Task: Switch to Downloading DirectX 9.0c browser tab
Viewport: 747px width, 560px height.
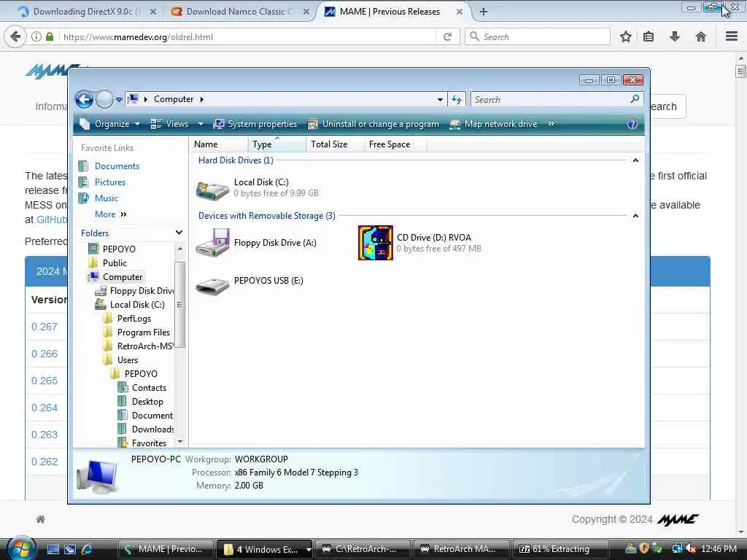Action: (x=86, y=12)
